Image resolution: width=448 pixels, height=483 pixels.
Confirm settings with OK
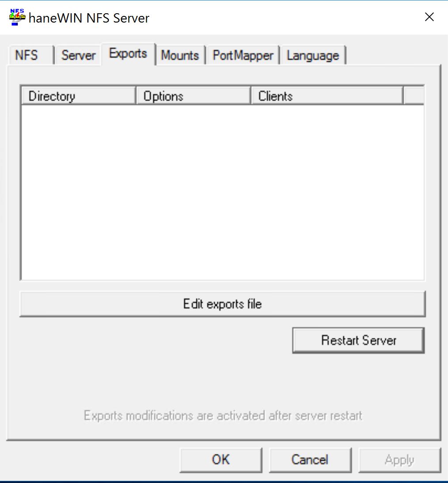pyautogui.click(x=221, y=460)
